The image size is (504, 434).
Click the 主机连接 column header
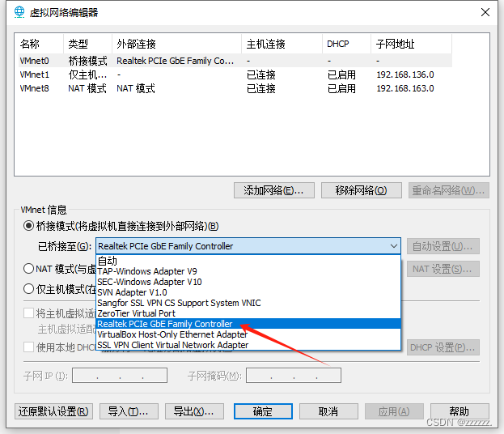click(x=282, y=44)
